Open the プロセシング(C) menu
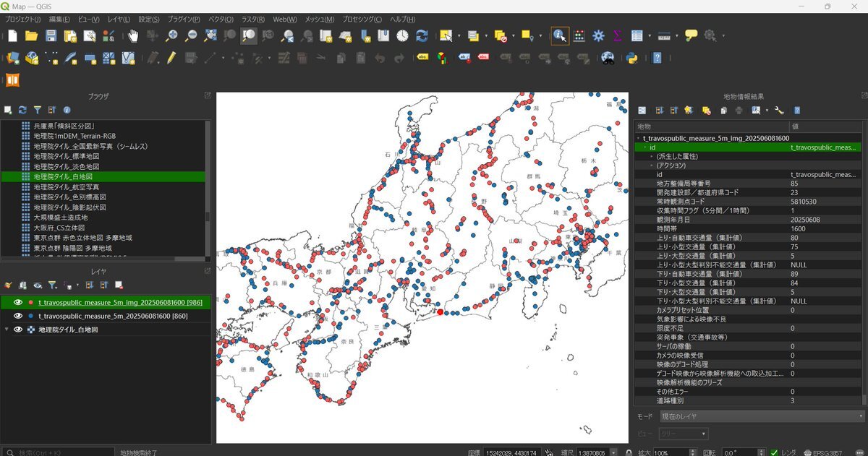The image size is (868, 456). coord(362,19)
